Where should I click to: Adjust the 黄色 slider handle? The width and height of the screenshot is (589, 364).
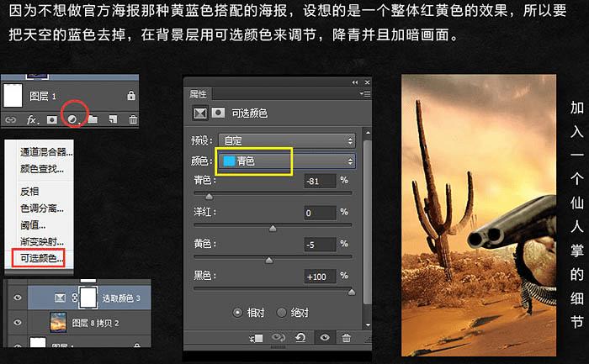tap(269, 260)
